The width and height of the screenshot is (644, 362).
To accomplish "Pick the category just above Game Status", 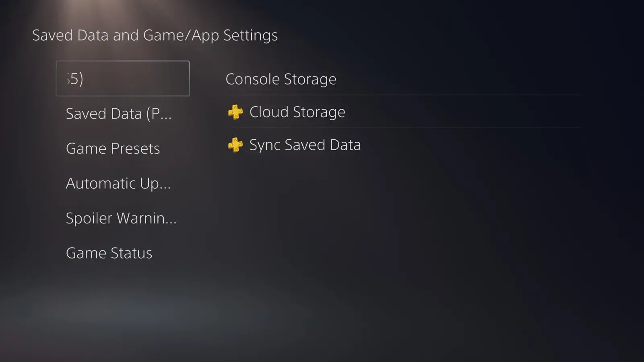I will click(x=121, y=218).
